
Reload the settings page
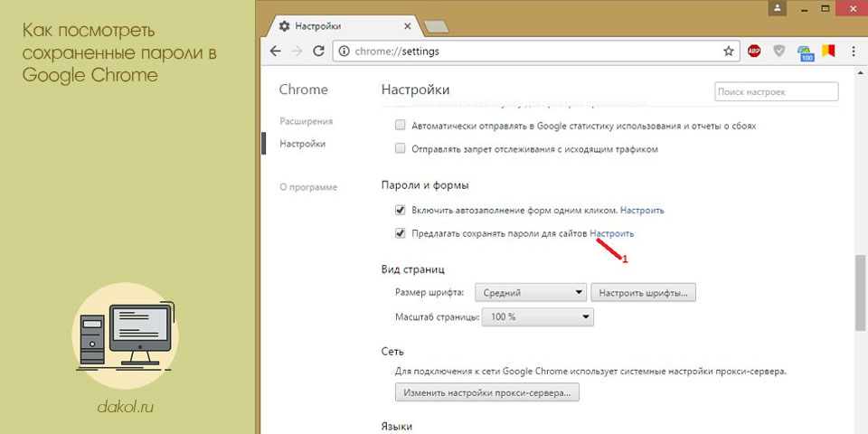click(318, 52)
